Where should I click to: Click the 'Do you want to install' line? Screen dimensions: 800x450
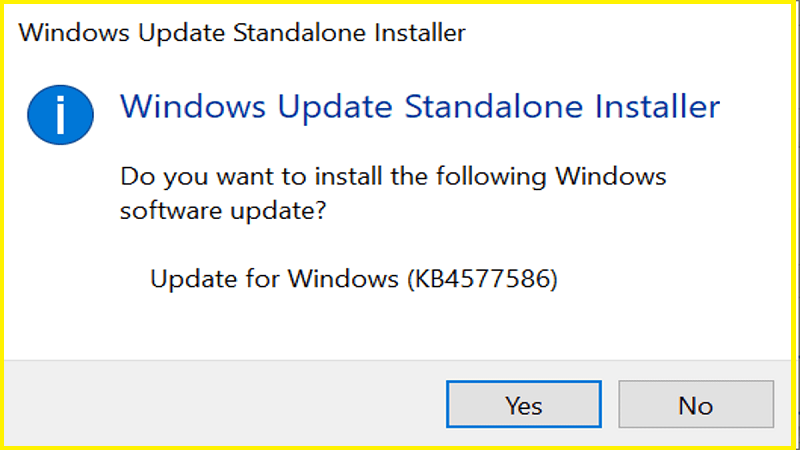point(392,177)
